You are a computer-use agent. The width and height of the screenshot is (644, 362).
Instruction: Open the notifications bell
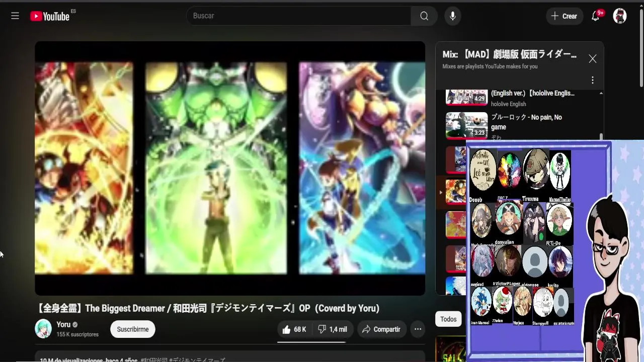[x=596, y=16]
